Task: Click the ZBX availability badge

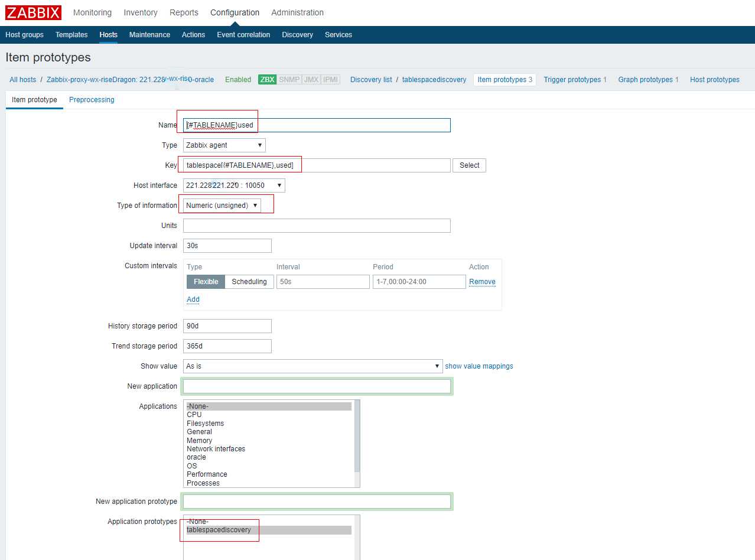Action: 268,80
